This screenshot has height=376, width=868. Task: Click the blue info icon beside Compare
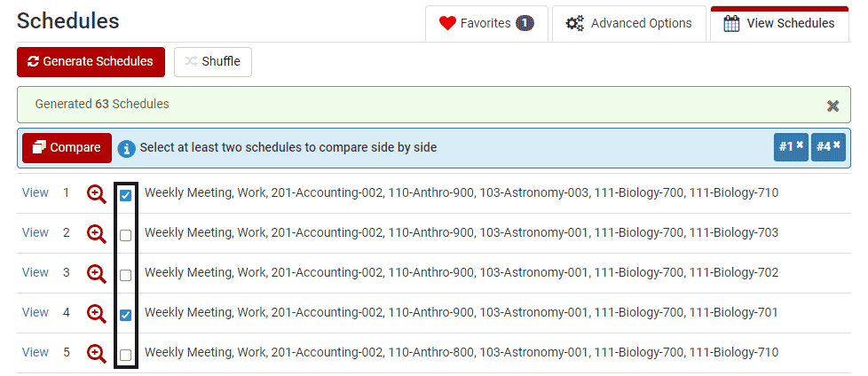point(126,148)
